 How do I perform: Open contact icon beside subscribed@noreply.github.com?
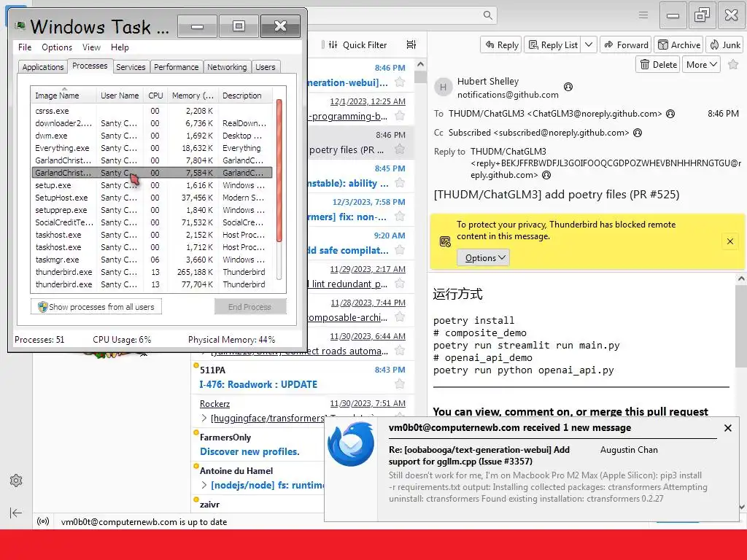click(638, 133)
